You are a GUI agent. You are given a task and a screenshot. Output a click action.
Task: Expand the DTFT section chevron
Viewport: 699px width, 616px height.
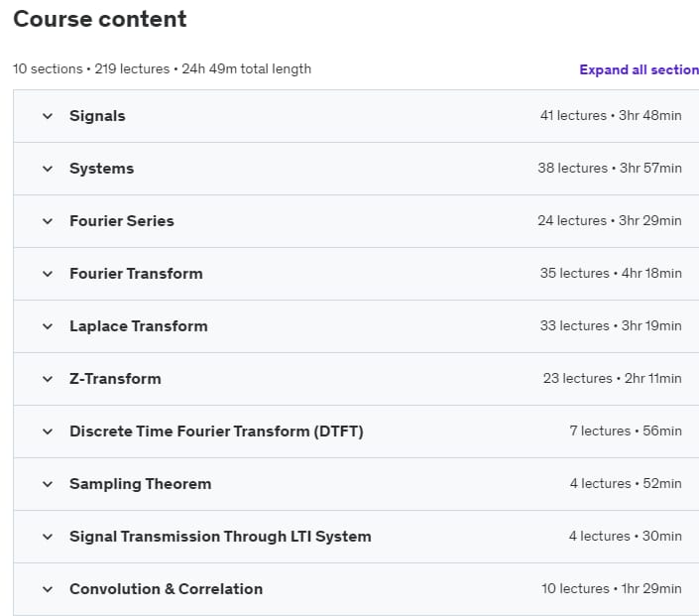[x=48, y=431]
